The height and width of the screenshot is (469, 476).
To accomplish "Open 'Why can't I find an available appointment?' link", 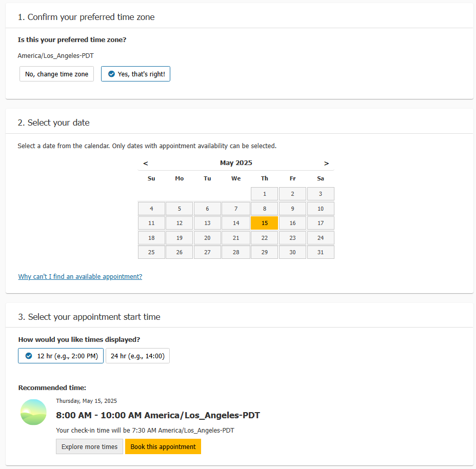I will [80, 277].
